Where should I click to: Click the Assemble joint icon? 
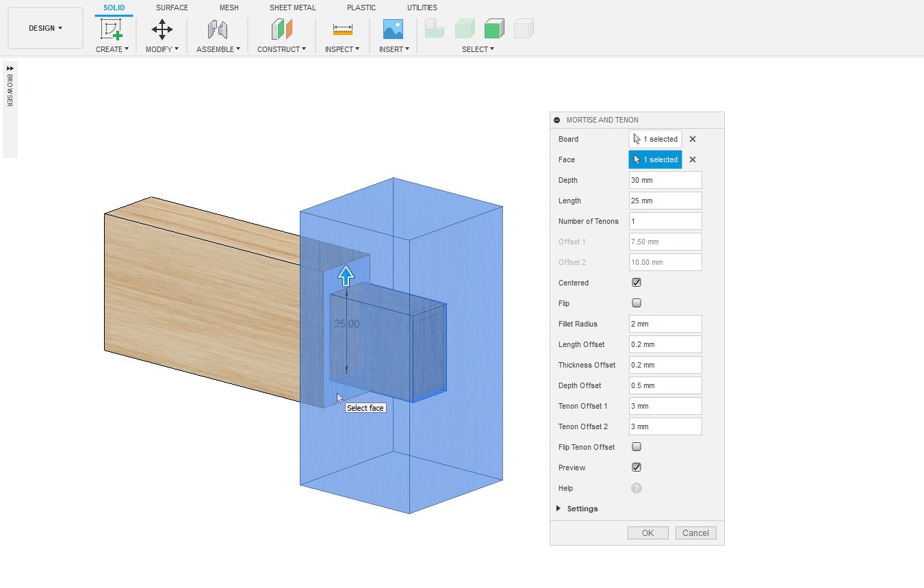[218, 29]
